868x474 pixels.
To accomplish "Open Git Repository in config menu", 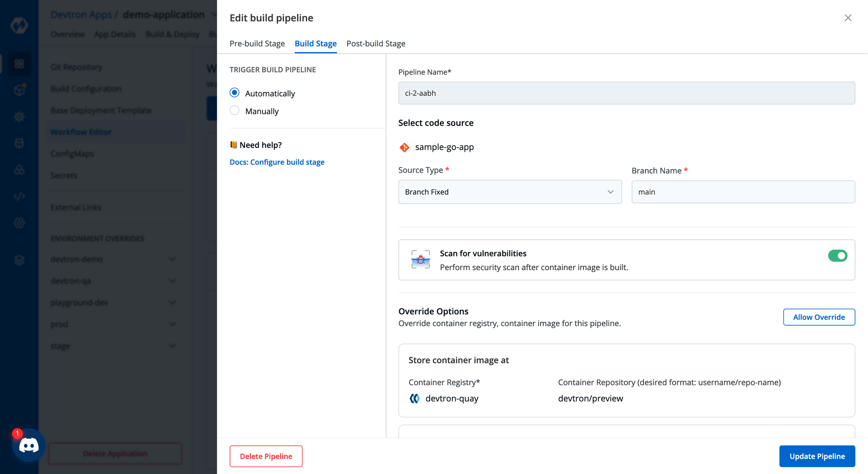I will click(x=76, y=67).
